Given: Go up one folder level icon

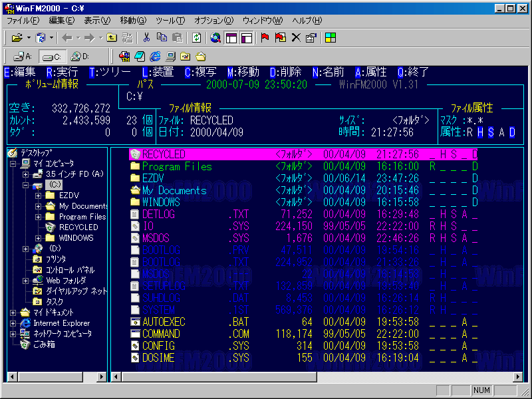Looking at the screenshot, I should 112,38.
